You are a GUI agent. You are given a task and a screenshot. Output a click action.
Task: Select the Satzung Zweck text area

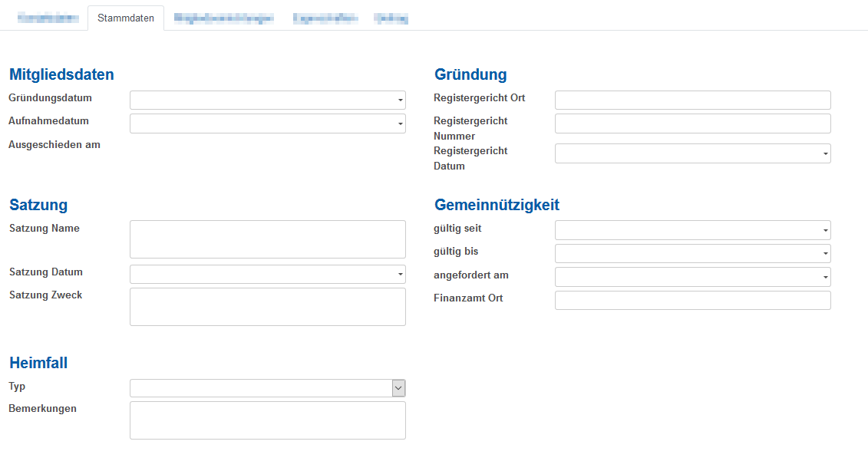tap(267, 307)
